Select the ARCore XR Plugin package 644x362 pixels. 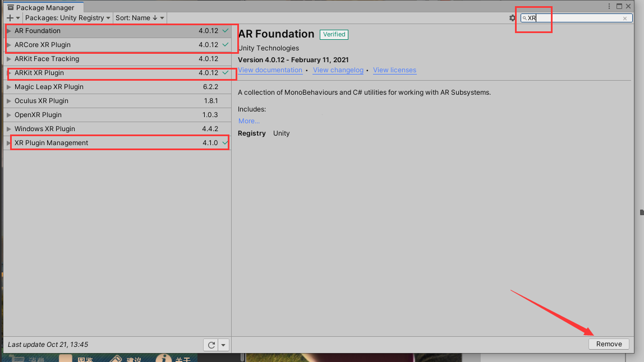pyautogui.click(x=117, y=45)
